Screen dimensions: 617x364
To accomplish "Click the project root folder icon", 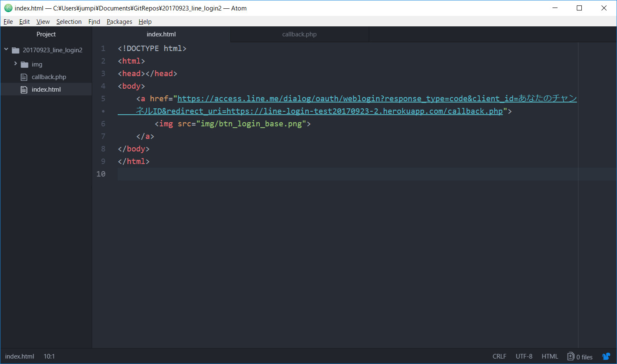I will pyautogui.click(x=16, y=50).
